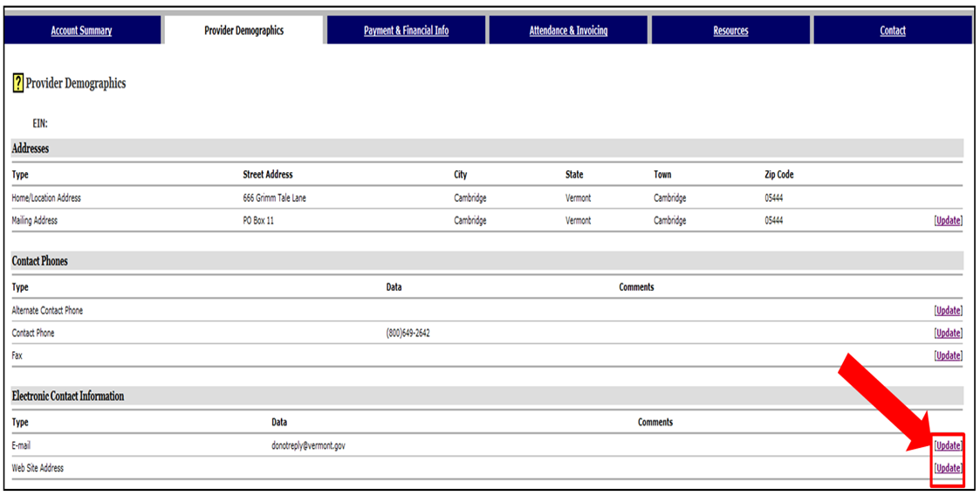Update the E-mail address entry
980x496 pixels.
[948, 445]
